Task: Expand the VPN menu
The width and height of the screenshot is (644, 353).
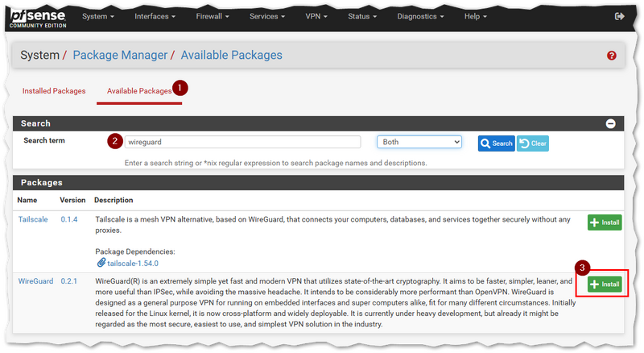Action: click(x=316, y=16)
